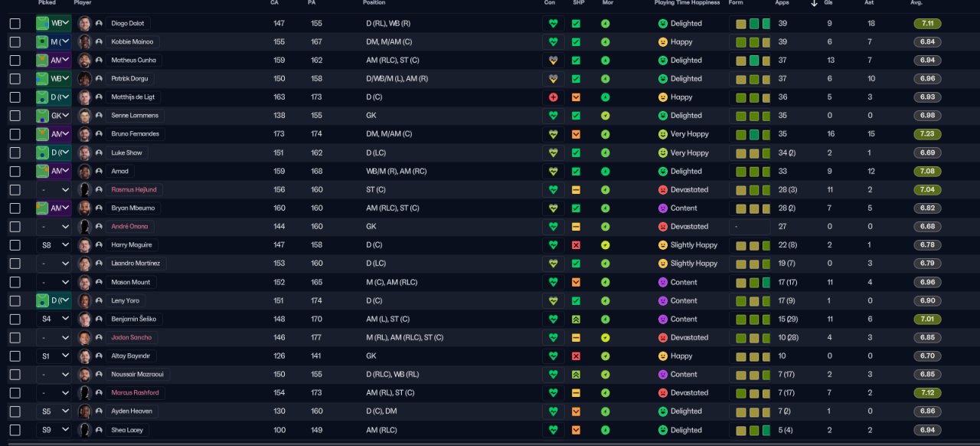Select Bruno Fernandes' row checkbox
Screen dimensions: 980x446
(15, 134)
